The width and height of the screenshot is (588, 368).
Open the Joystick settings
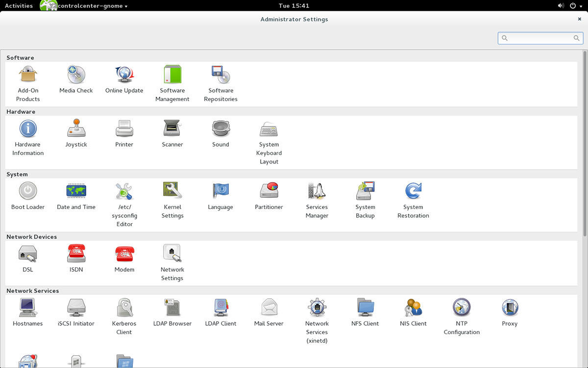(76, 134)
